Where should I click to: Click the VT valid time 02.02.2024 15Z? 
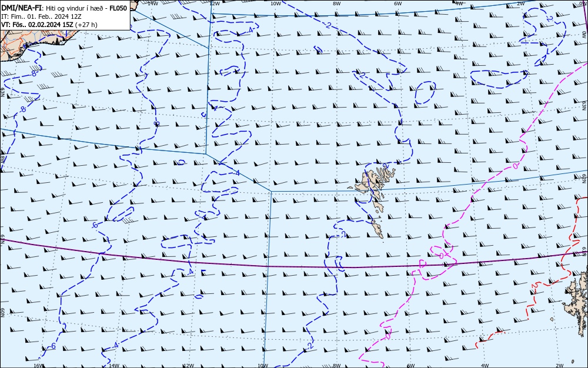(x=37, y=25)
